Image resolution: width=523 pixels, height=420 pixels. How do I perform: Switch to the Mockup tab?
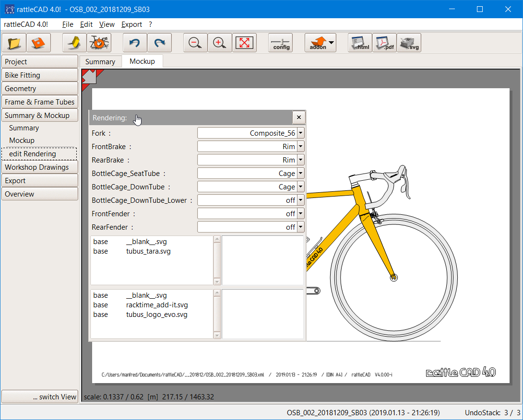(142, 61)
